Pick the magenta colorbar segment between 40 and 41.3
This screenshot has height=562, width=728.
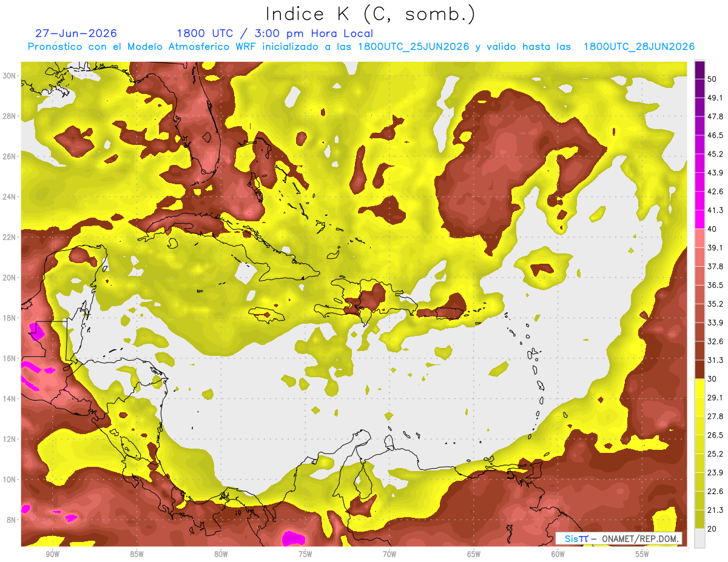click(699, 219)
